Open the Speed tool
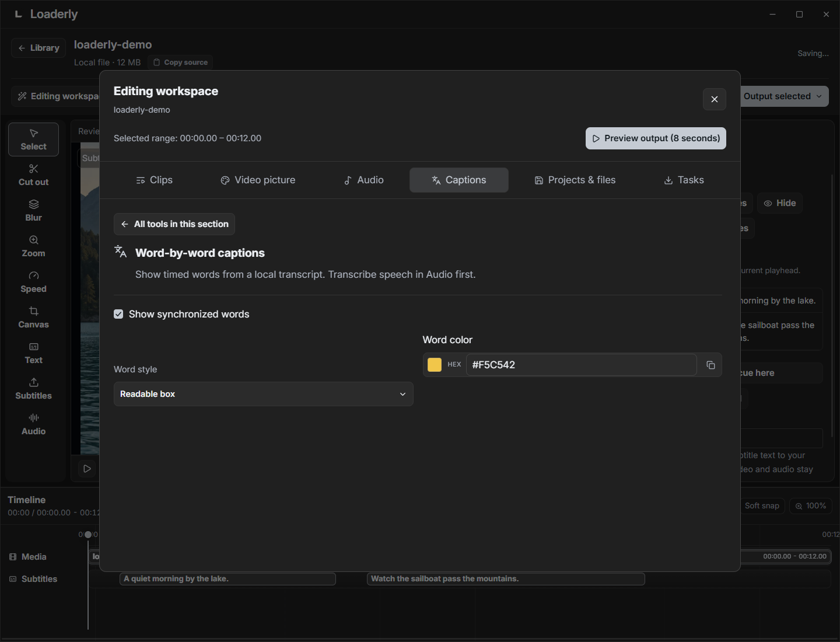This screenshot has height=642, width=840. click(x=33, y=282)
